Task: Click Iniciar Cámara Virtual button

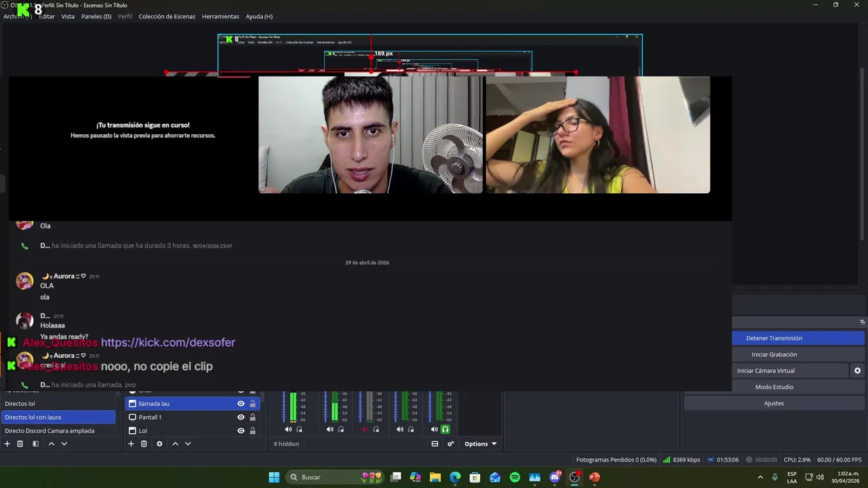Action: (766, 371)
